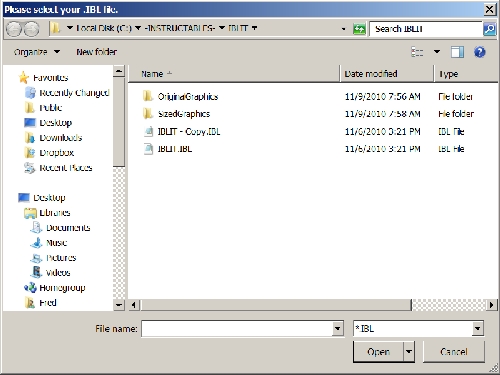Sort by the Name column header

coord(233,74)
